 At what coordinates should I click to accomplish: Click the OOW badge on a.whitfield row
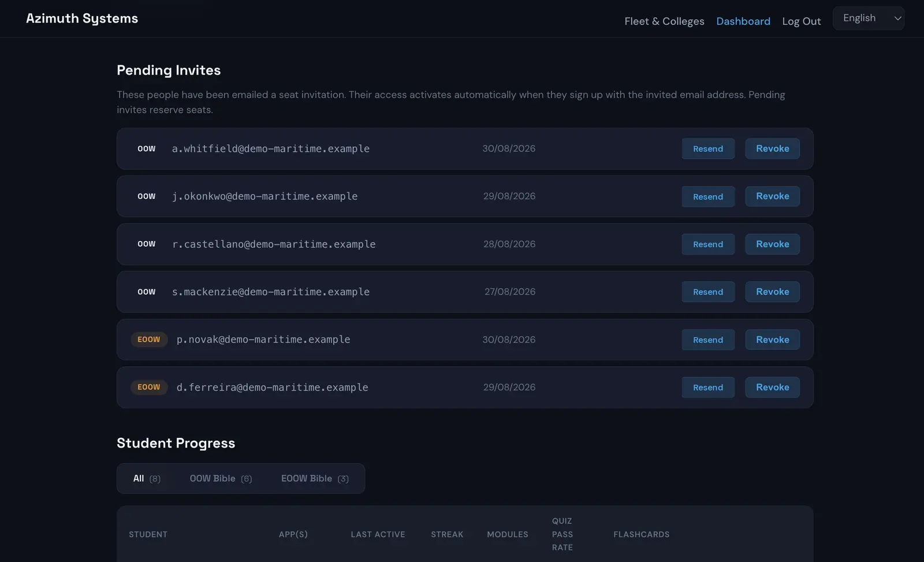click(x=147, y=148)
